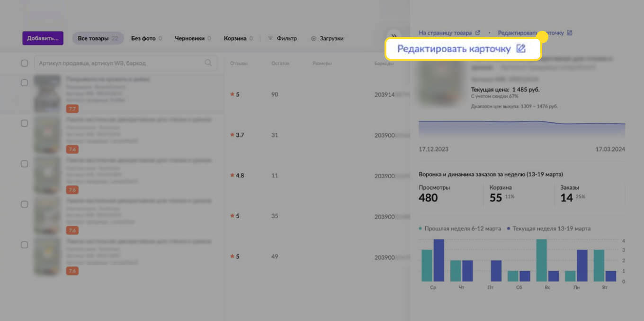Screen dimensions: 644x321
Task: Select the checkbox for the product rated 3.7
Action: [x=25, y=123]
